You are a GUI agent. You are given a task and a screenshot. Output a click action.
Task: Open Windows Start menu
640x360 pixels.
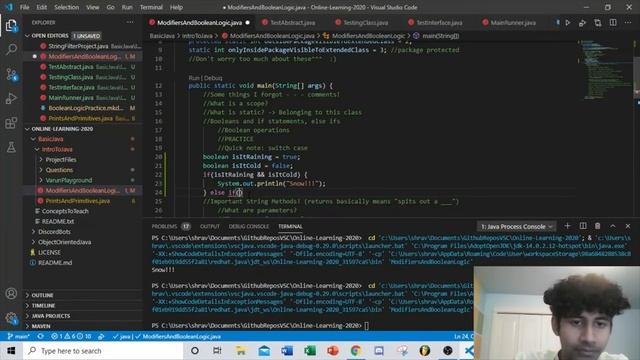[x=11, y=351]
